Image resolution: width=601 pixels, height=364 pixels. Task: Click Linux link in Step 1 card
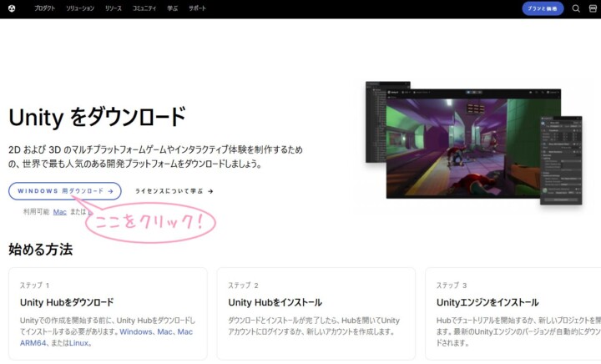(x=78, y=342)
